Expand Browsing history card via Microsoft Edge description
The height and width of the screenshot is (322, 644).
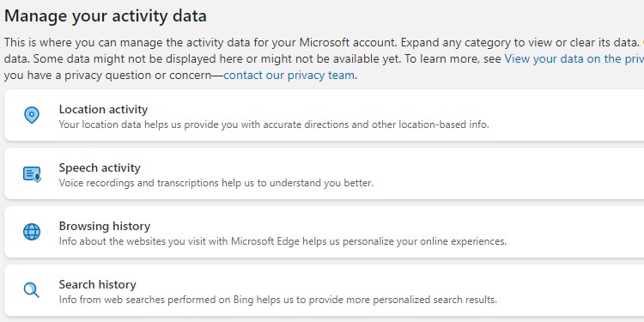[x=283, y=241]
